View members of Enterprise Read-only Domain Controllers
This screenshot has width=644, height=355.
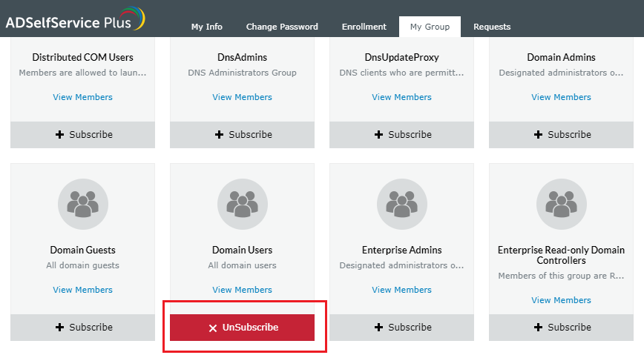click(x=562, y=300)
